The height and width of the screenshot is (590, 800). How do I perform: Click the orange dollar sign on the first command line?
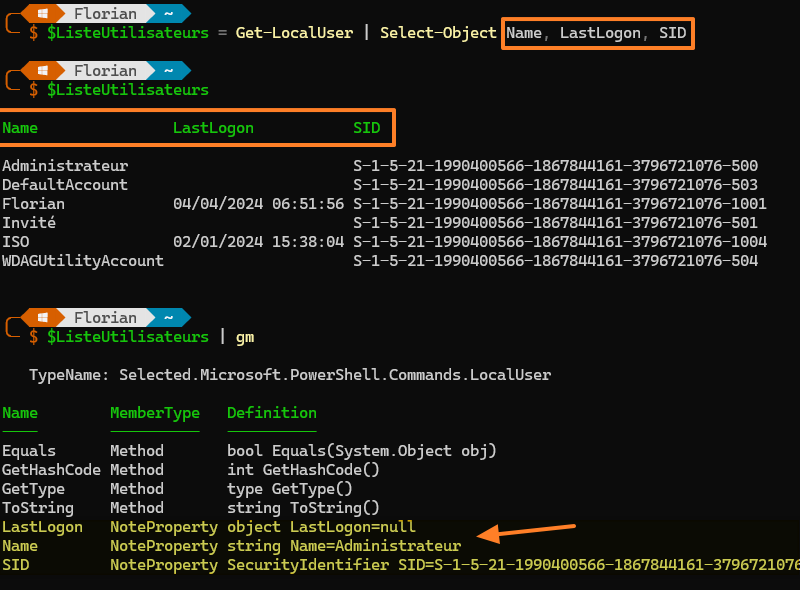point(33,33)
